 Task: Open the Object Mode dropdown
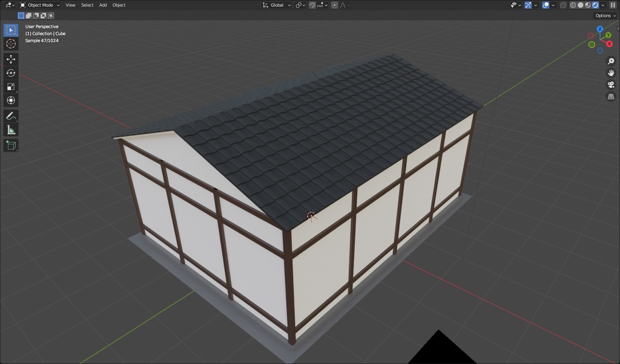pyautogui.click(x=39, y=5)
